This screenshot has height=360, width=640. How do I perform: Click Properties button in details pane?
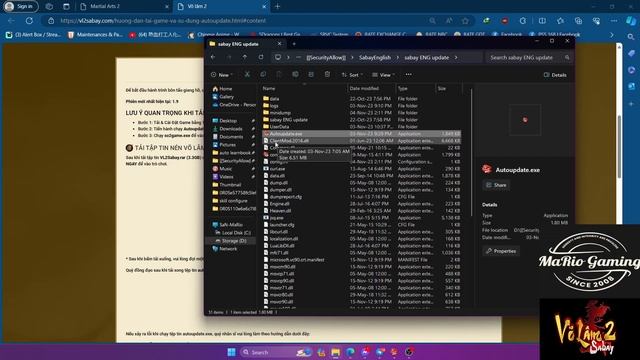coord(501,251)
